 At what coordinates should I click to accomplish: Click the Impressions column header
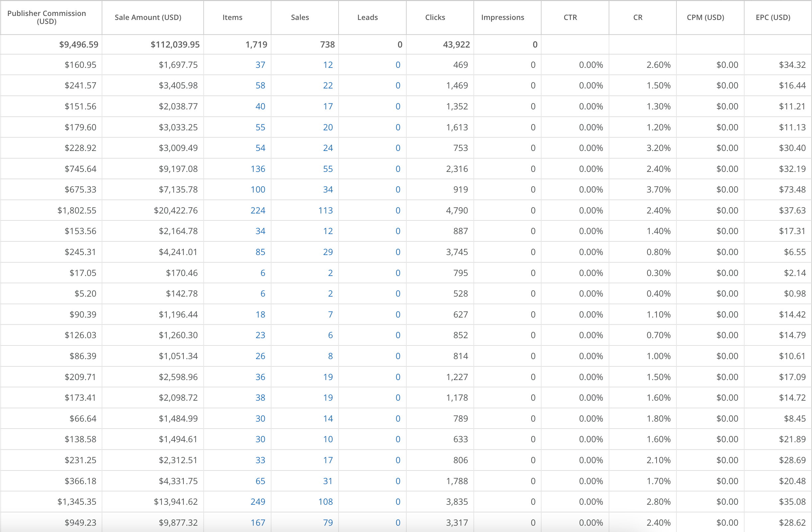click(x=503, y=17)
